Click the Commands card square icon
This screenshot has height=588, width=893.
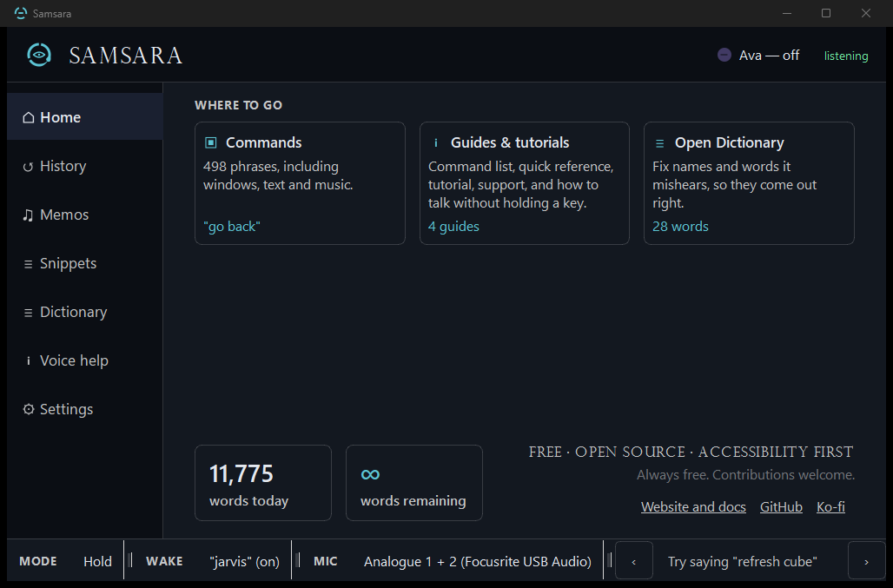pyautogui.click(x=211, y=142)
